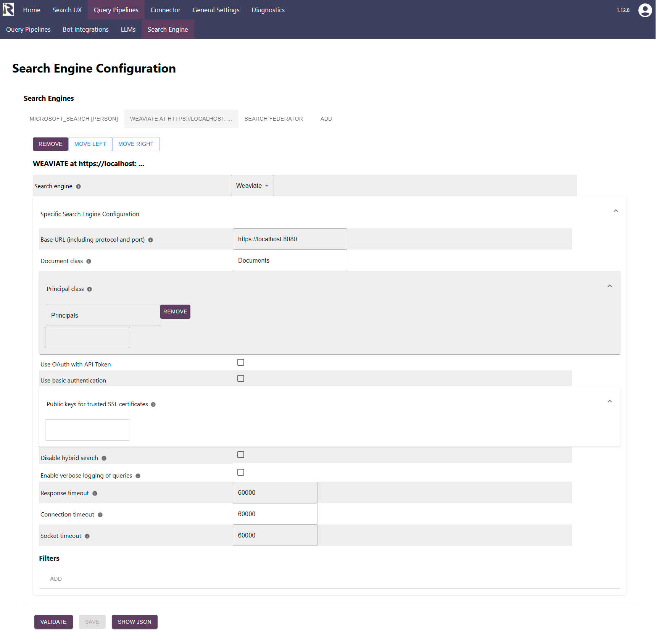Click the Connection timeout input field
The image size is (659, 644).
pos(275,514)
